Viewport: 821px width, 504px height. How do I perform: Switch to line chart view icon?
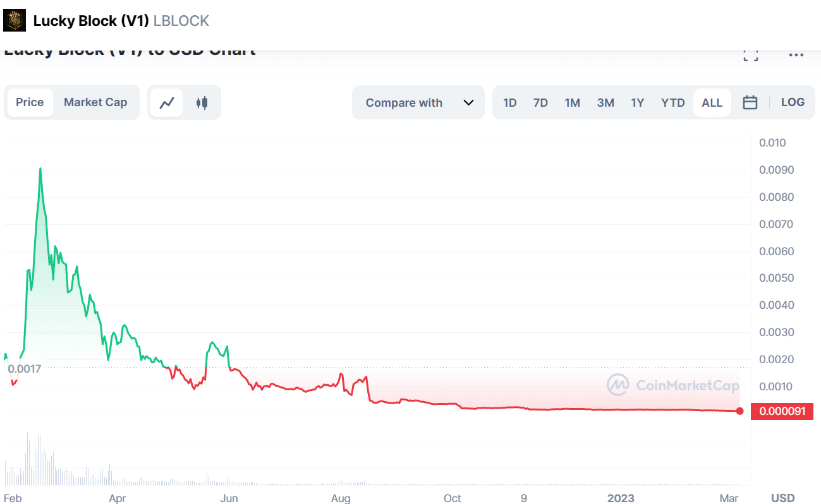pos(167,102)
